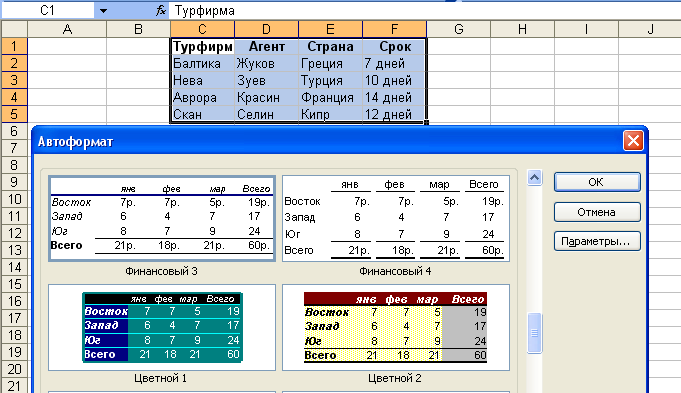Select column H header

(522, 29)
